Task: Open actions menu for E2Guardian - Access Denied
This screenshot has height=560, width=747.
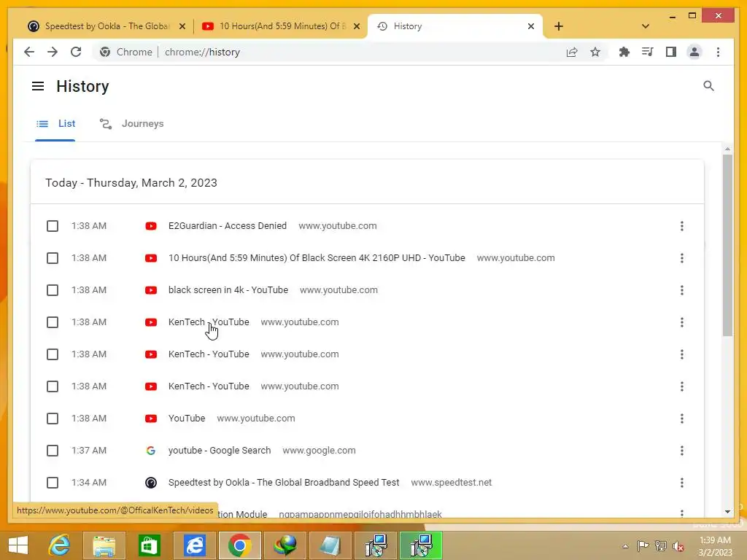Action: click(682, 226)
